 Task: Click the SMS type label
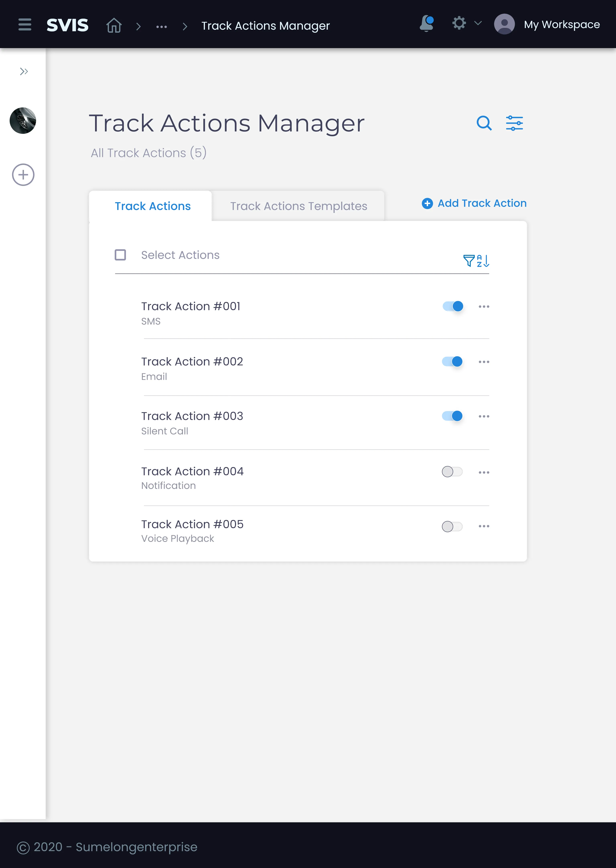tap(151, 321)
